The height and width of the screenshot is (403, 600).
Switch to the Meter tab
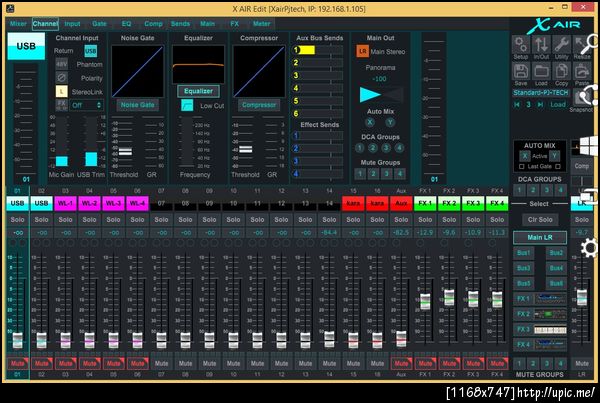(x=261, y=24)
